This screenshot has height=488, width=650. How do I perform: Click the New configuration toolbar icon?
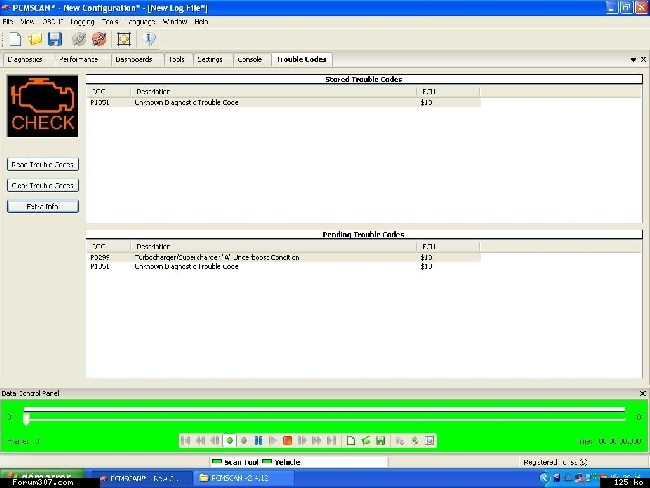pos(15,39)
